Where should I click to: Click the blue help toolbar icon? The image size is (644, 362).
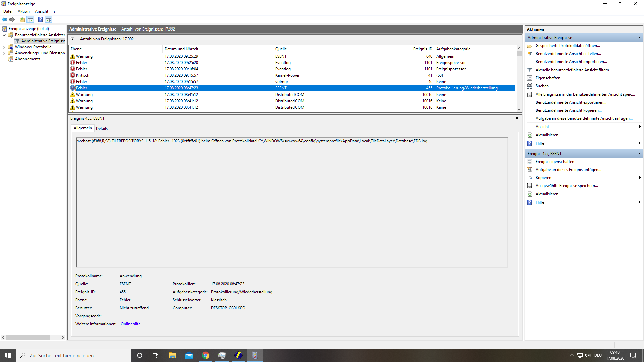[40, 19]
